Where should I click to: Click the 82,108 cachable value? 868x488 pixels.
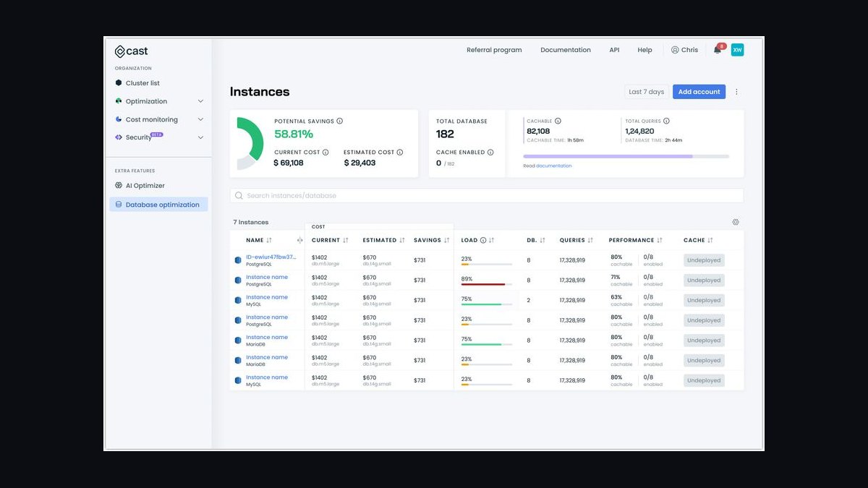pyautogui.click(x=538, y=131)
